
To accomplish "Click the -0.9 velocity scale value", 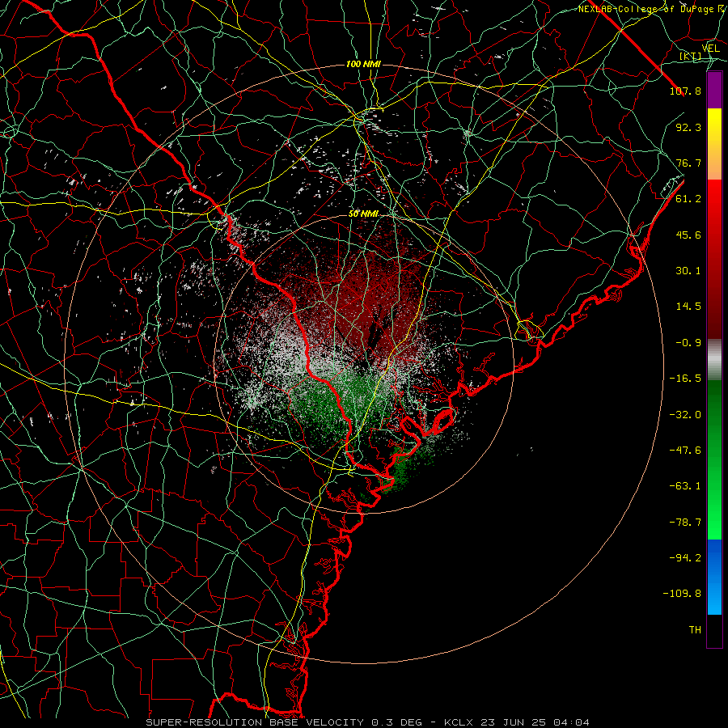I will (688, 343).
